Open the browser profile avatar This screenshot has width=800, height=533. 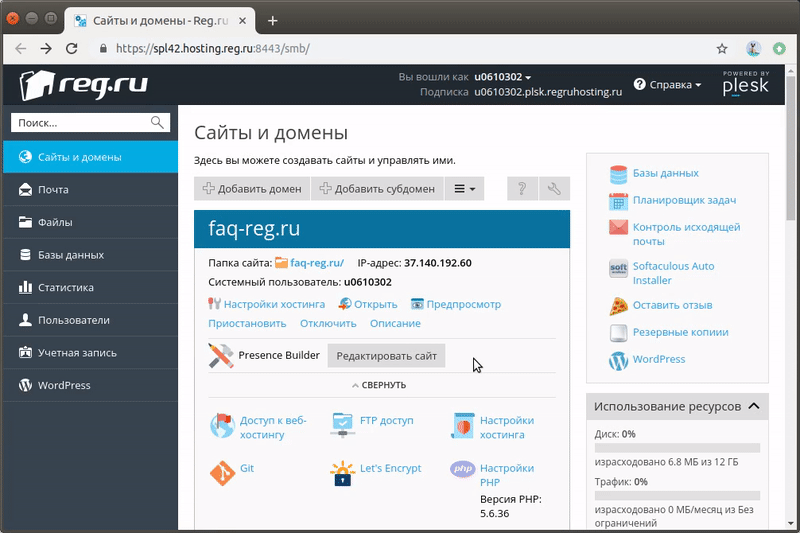pos(754,49)
